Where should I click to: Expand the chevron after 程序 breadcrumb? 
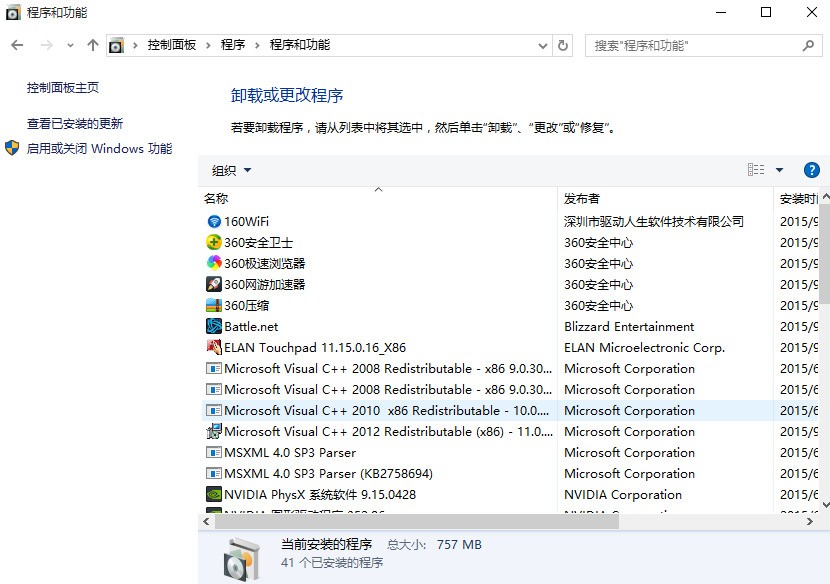pyautogui.click(x=257, y=46)
